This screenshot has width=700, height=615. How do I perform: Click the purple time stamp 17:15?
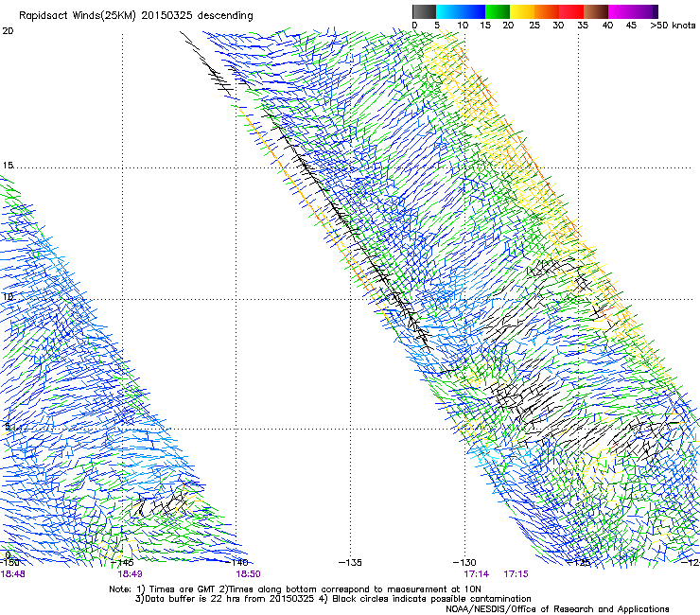(x=516, y=574)
